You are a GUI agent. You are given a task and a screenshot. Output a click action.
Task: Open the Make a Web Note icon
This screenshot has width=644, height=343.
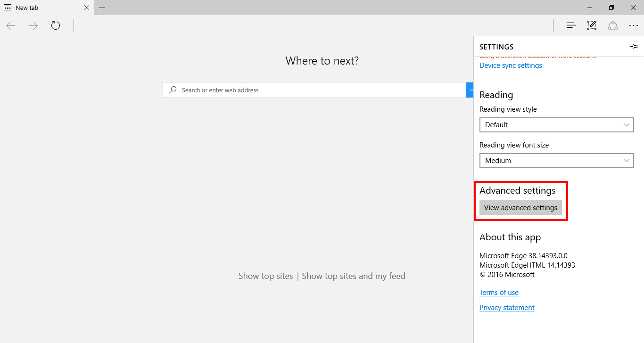tap(592, 25)
